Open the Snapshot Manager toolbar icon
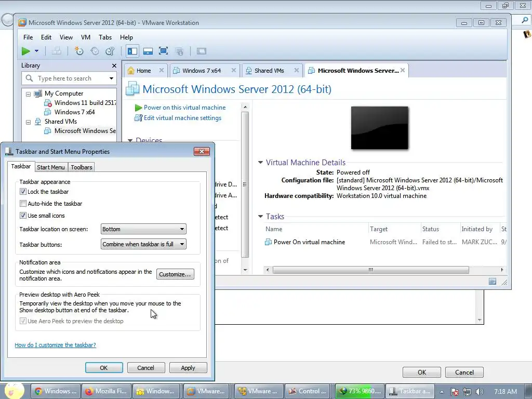 tap(110, 51)
